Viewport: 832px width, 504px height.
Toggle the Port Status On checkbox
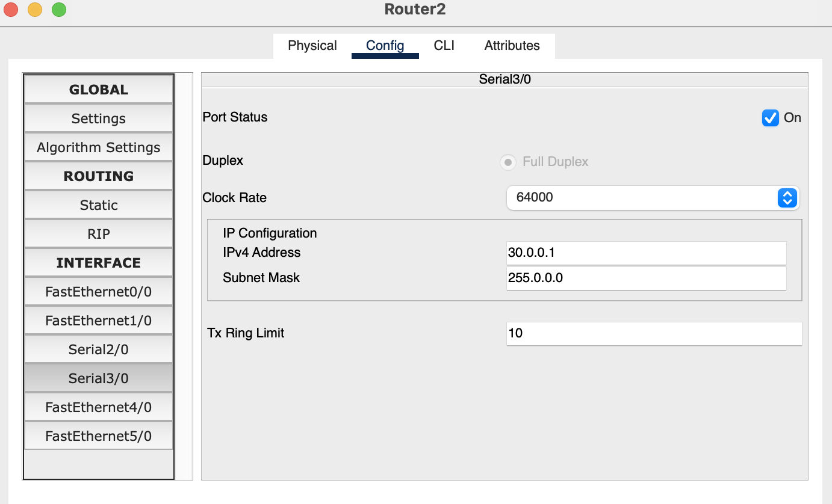(771, 118)
